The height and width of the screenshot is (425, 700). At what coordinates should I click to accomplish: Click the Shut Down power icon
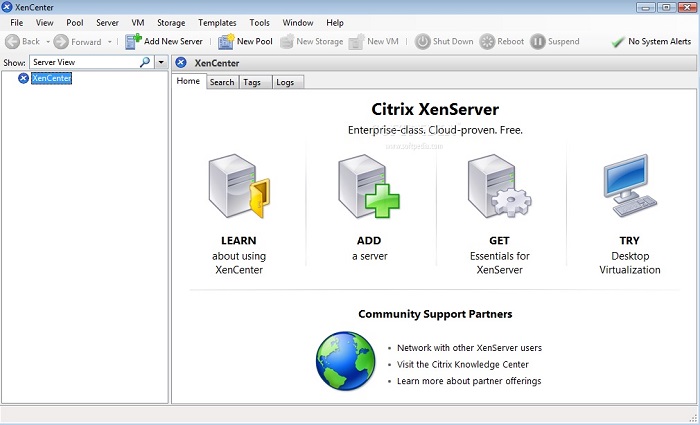(x=422, y=42)
